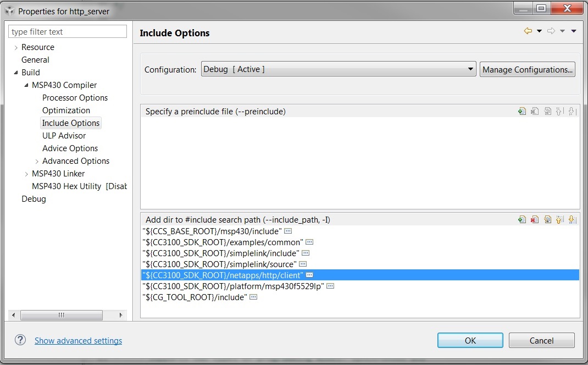Viewport: 588px width, 365px height.
Task: Move selected include path up
Action: click(559, 220)
